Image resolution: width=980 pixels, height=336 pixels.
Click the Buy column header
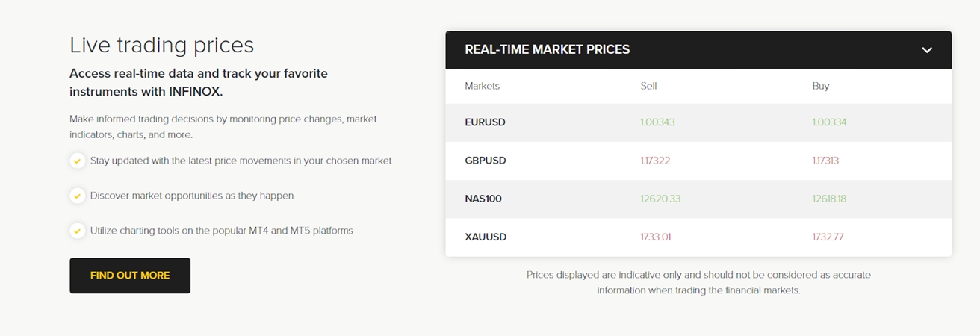821,86
